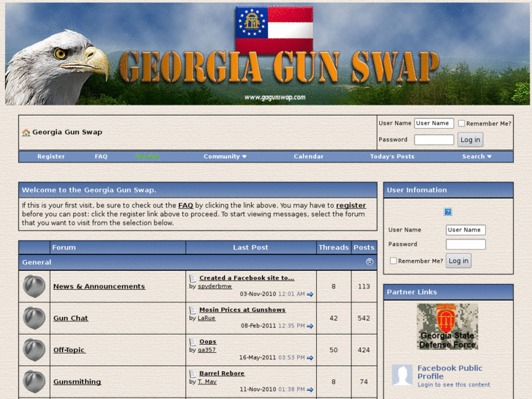Open the News & Announcements forum
Image resolution: width=532 pixels, height=399 pixels.
(99, 286)
